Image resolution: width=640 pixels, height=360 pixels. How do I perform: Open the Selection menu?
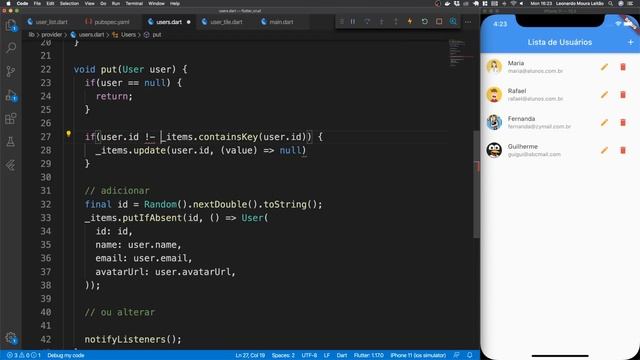69,3
